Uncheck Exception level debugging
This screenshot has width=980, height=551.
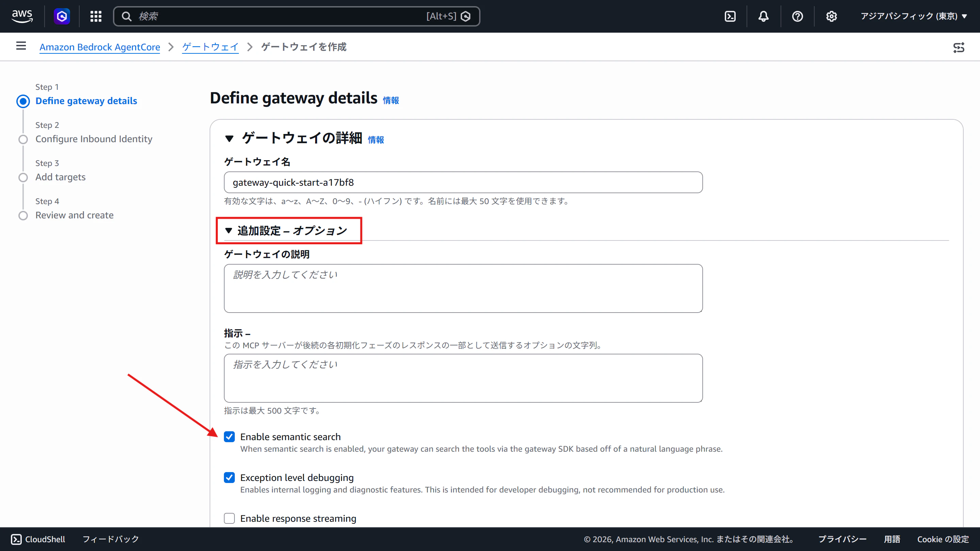pyautogui.click(x=229, y=477)
